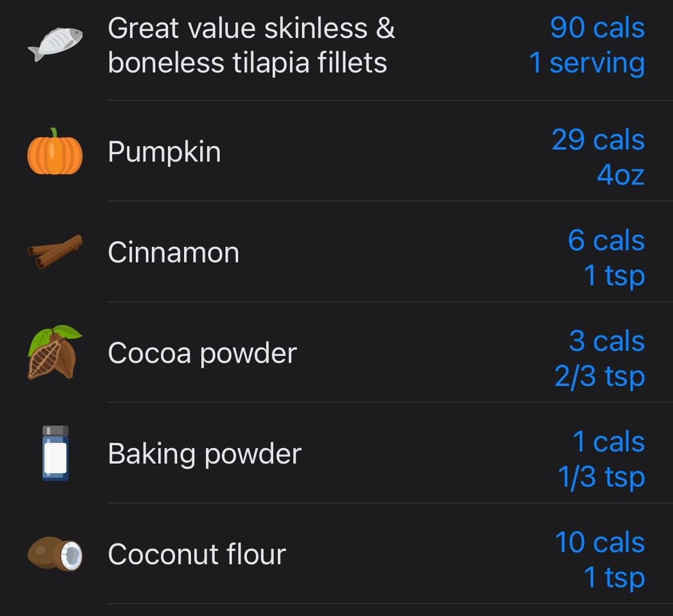Tap the fish icon for tilapia fillets
The width and height of the screenshot is (673, 616).
coord(55,45)
